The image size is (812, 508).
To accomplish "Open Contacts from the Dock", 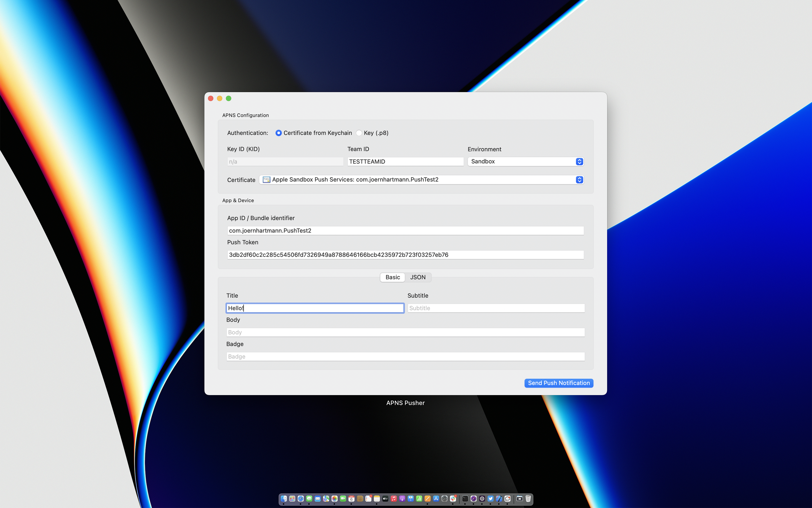I will (360, 499).
